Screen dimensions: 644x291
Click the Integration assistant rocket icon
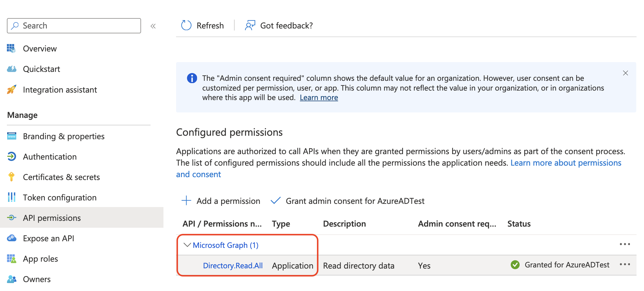pyautogui.click(x=11, y=90)
